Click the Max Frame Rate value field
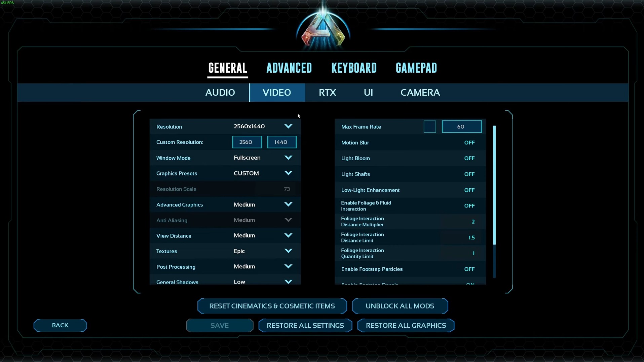This screenshot has width=644, height=362. pyautogui.click(x=462, y=127)
